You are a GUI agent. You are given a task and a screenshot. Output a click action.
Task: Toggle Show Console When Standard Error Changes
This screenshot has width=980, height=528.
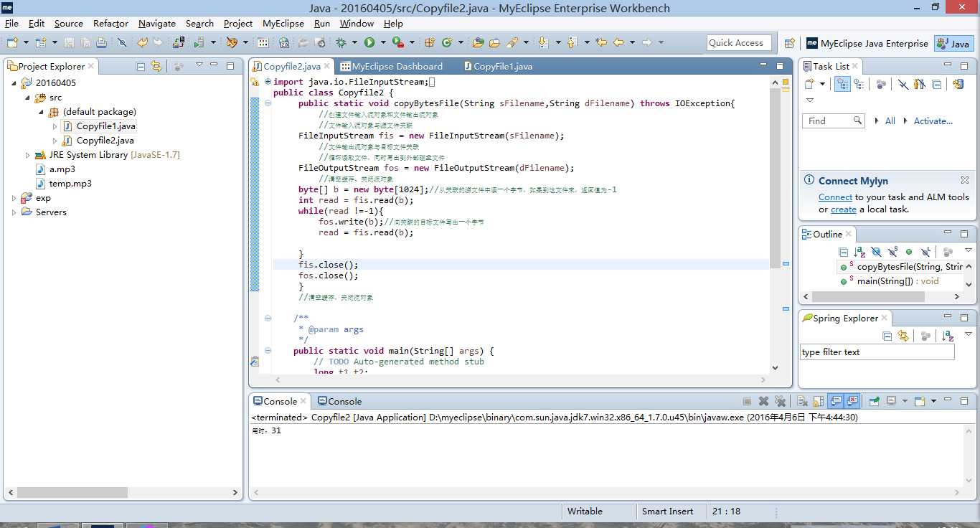pyautogui.click(x=852, y=401)
